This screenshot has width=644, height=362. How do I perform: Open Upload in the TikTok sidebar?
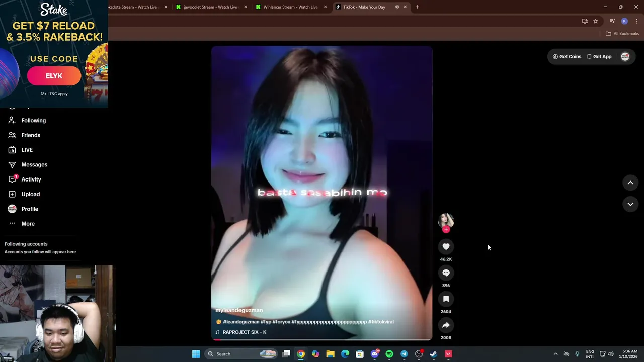pos(30,194)
